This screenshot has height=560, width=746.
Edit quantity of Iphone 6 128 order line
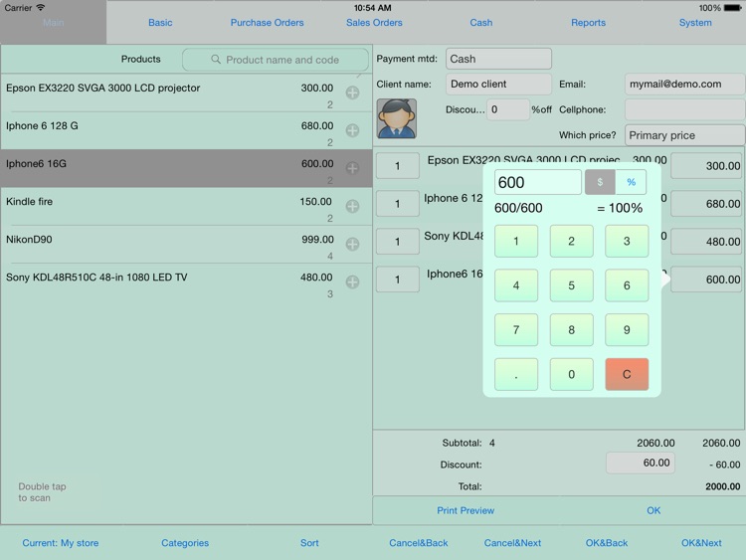click(x=397, y=204)
